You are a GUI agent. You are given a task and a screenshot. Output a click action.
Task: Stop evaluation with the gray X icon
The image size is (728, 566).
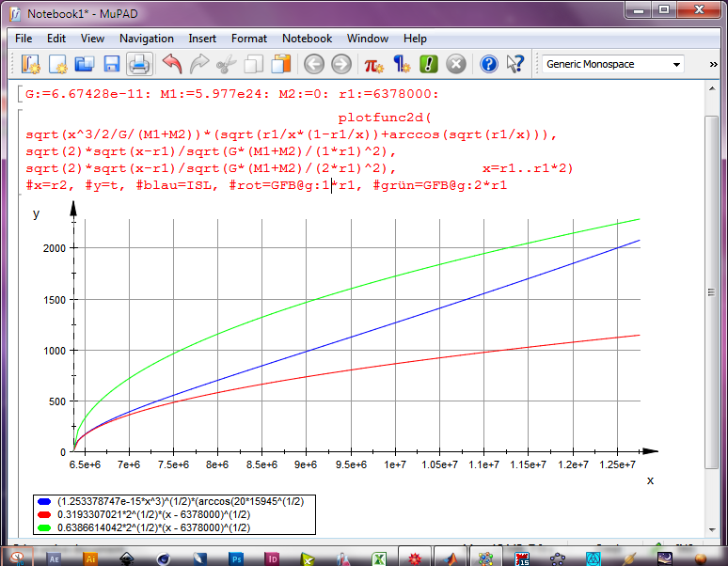[456, 64]
